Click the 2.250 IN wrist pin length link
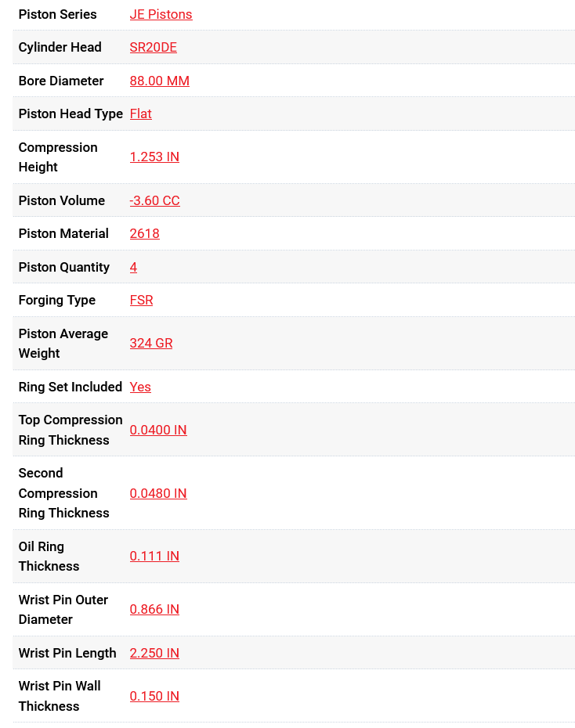 154,653
